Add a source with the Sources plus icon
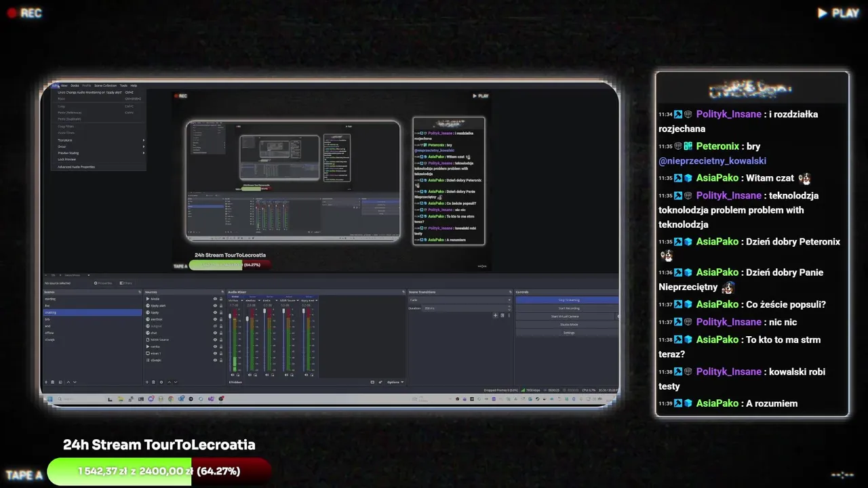The image size is (868, 488). [147, 382]
